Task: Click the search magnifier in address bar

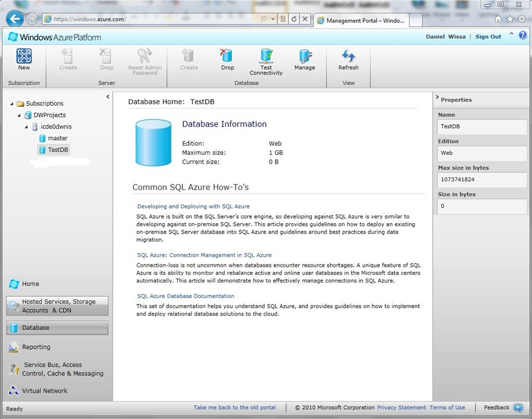Action: point(263,19)
